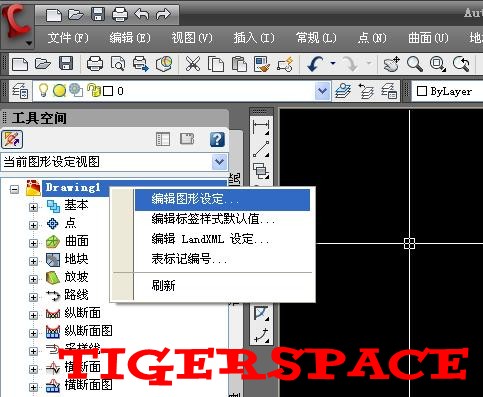Click 刷新 in the context menu

[x=163, y=286]
